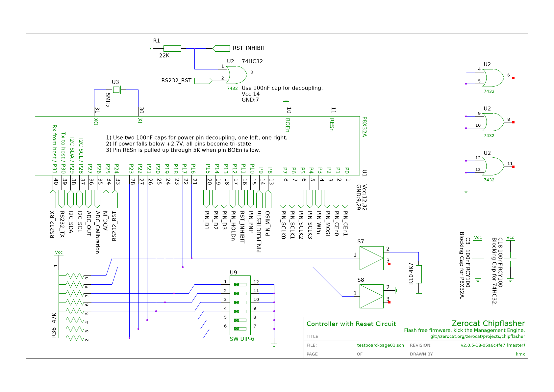
Task: Toggle DIP switch position 5 on U9
Action: pyautogui.click(x=240, y=320)
